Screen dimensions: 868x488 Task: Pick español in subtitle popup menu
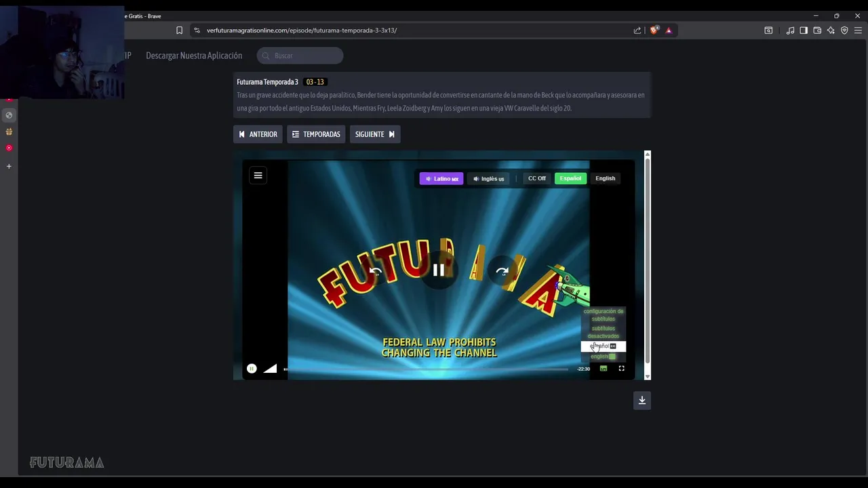coord(603,346)
